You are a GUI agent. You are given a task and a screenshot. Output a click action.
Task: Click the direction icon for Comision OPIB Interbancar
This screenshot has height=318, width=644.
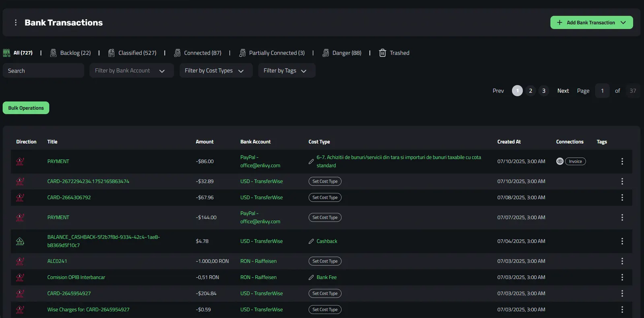pyautogui.click(x=20, y=277)
